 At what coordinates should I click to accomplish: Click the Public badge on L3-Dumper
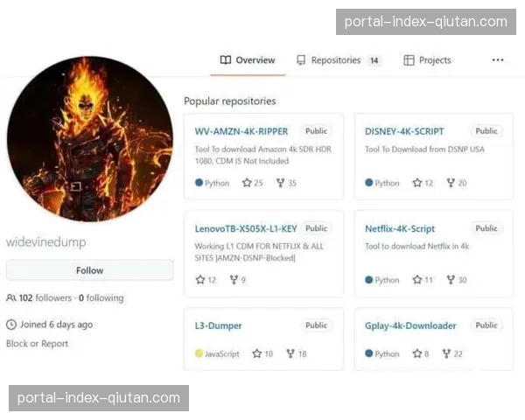(x=316, y=325)
